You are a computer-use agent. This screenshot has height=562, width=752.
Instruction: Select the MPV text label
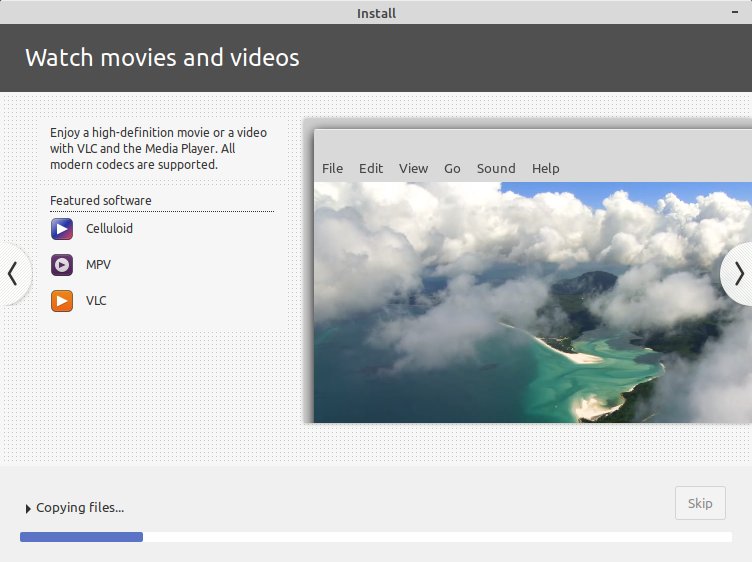[x=98, y=265]
